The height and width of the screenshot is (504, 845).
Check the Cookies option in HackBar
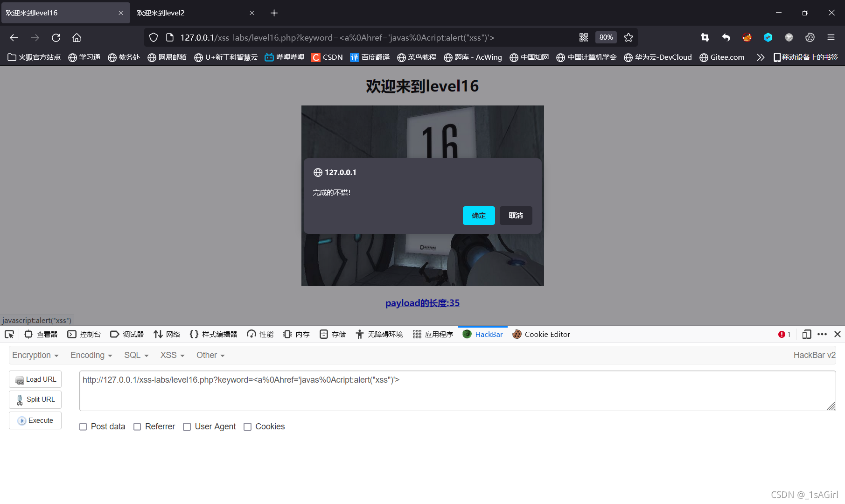coord(248,427)
